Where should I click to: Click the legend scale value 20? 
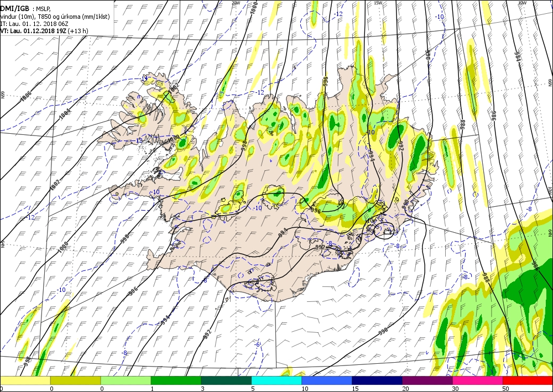[405, 389]
